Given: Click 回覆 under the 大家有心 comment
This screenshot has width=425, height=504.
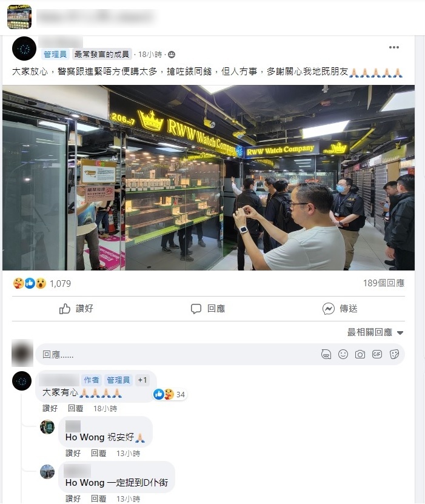Looking at the screenshot, I should (x=76, y=408).
